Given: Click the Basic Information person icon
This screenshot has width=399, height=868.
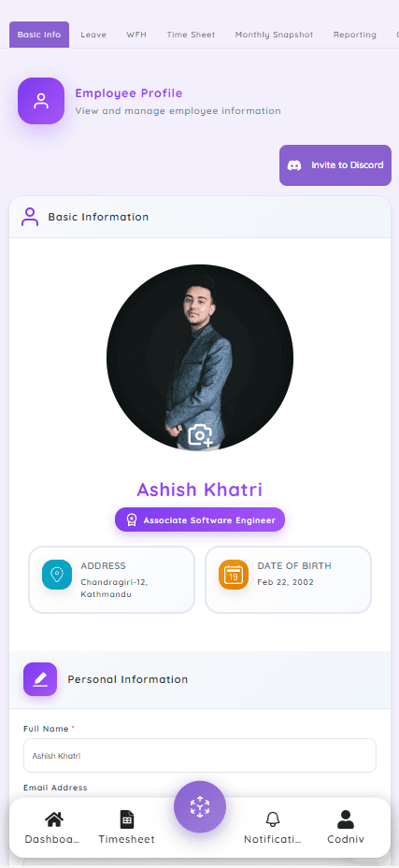Looking at the screenshot, I should (30, 217).
